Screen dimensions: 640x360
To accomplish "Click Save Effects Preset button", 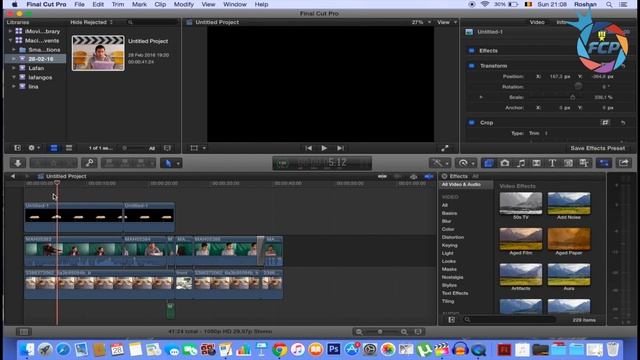I will point(598,148).
